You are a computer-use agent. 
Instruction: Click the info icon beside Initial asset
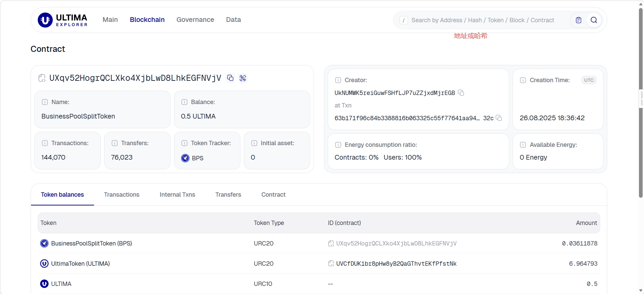pos(254,143)
